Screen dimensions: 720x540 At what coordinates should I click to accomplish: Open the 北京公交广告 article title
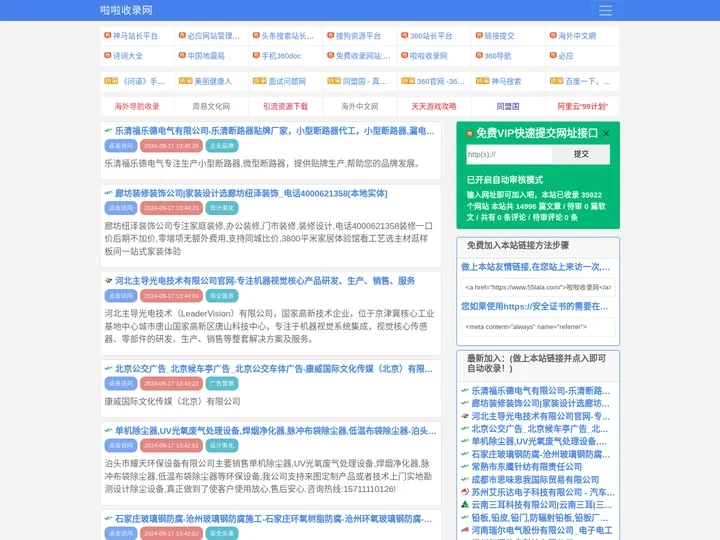click(x=274, y=369)
